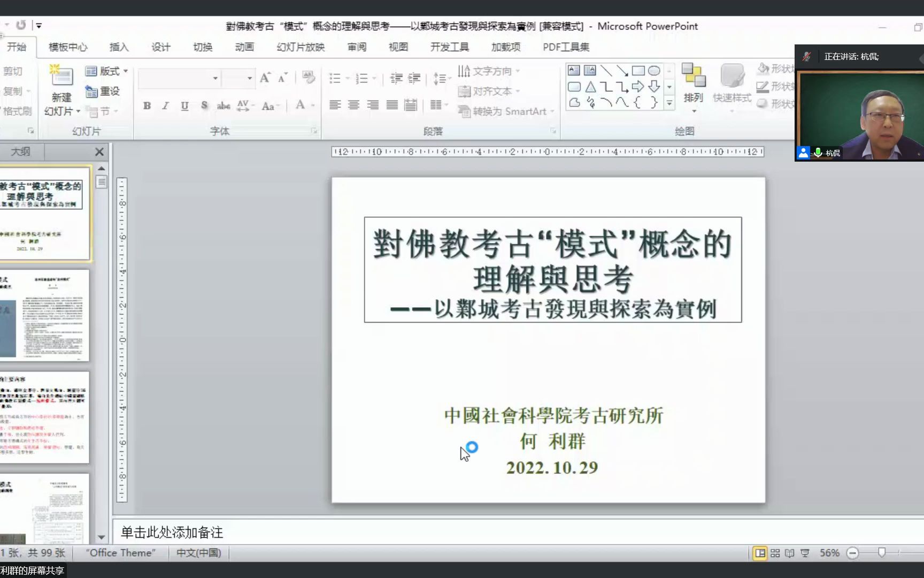
Task: Shrink font size button
Action: coord(282,78)
